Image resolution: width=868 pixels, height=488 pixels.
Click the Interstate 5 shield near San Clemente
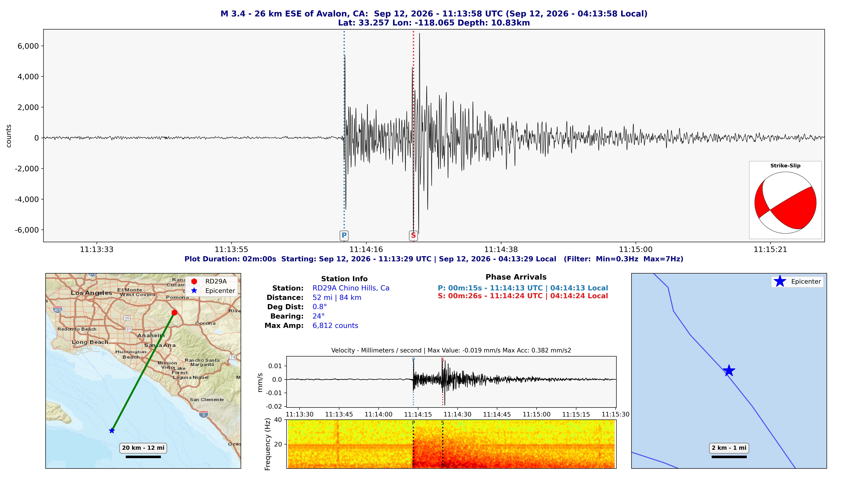point(204,414)
